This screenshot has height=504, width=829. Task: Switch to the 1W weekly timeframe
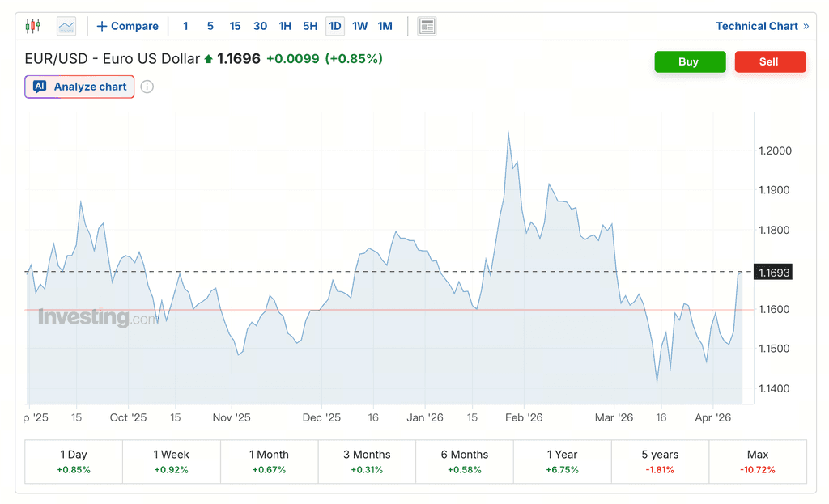click(x=359, y=25)
